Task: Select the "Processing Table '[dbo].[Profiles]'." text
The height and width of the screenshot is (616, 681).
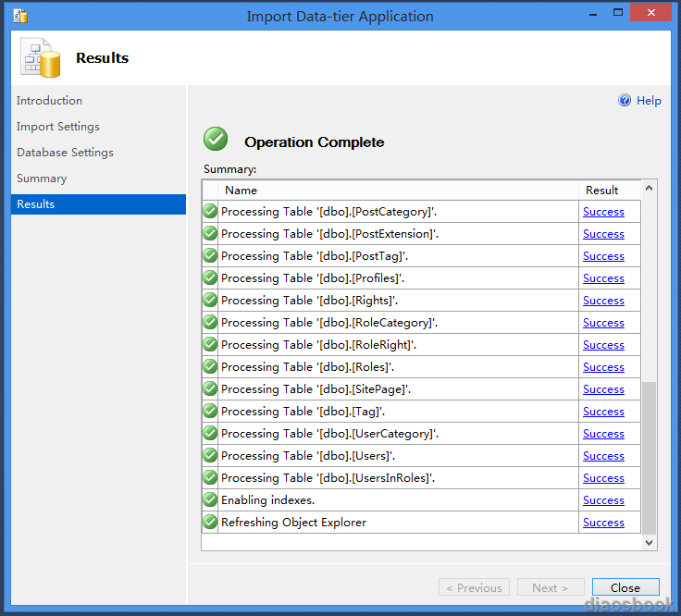Action: [x=313, y=278]
